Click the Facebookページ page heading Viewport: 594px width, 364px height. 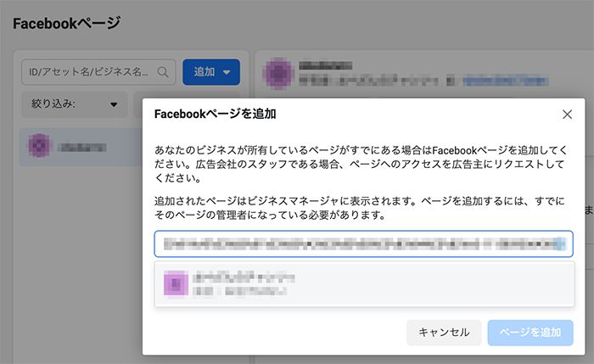pyautogui.click(x=67, y=24)
